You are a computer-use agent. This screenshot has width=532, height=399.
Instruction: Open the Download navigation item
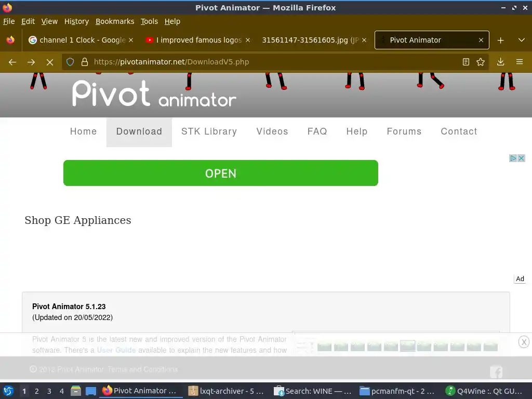[x=139, y=131]
